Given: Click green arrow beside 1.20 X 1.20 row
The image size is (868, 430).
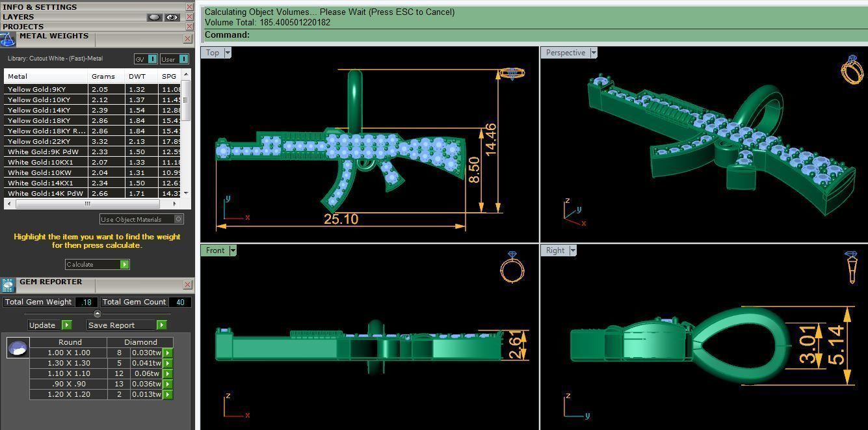Looking at the screenshot, I should (x=168, y=395).
